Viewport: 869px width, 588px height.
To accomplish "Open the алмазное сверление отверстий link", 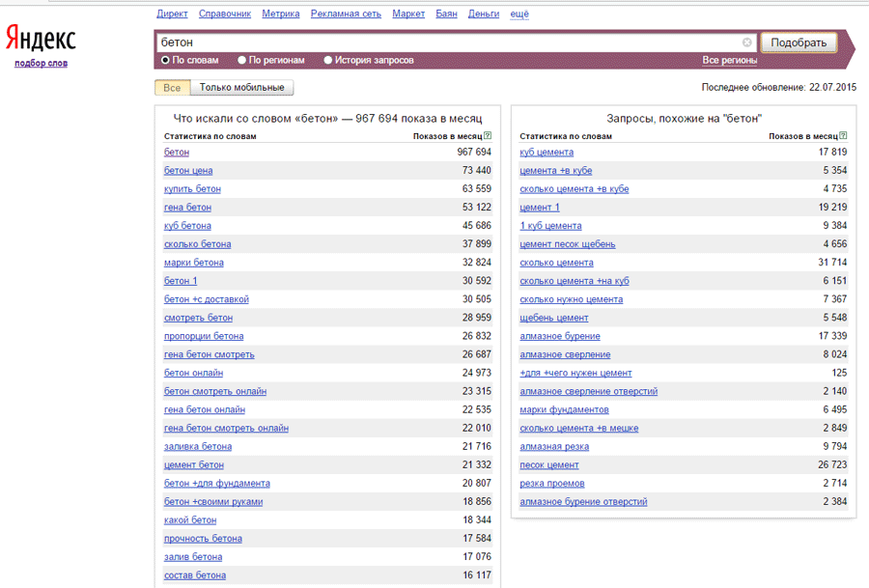I will [x=589, y=391].
